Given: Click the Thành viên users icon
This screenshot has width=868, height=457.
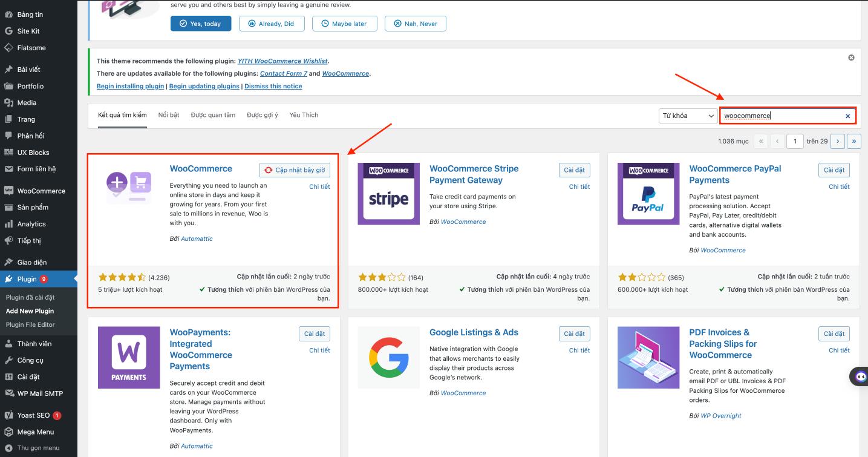Looking at the screenshot, I should pos(8,344).
